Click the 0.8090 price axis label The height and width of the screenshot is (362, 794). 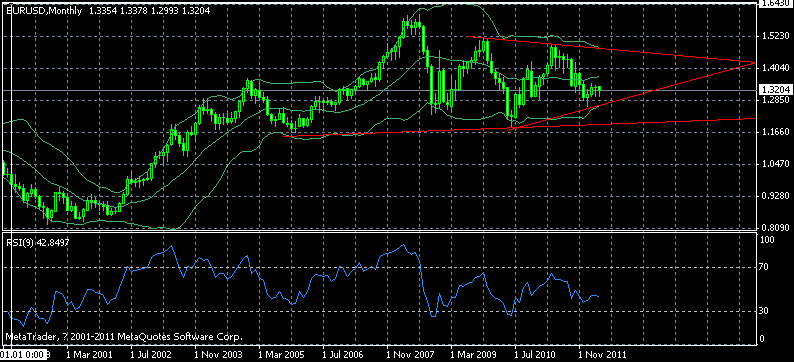(x=775, y=227)
